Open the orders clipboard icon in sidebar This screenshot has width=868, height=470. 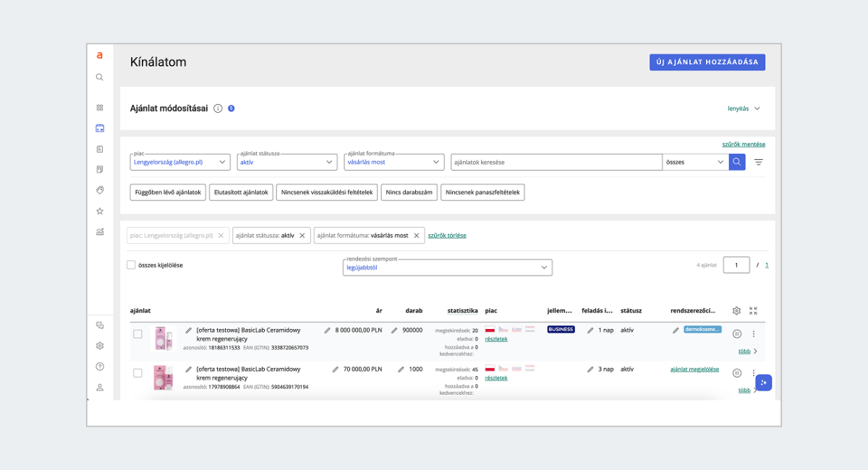pyautogui.click(x=100, y=149)
